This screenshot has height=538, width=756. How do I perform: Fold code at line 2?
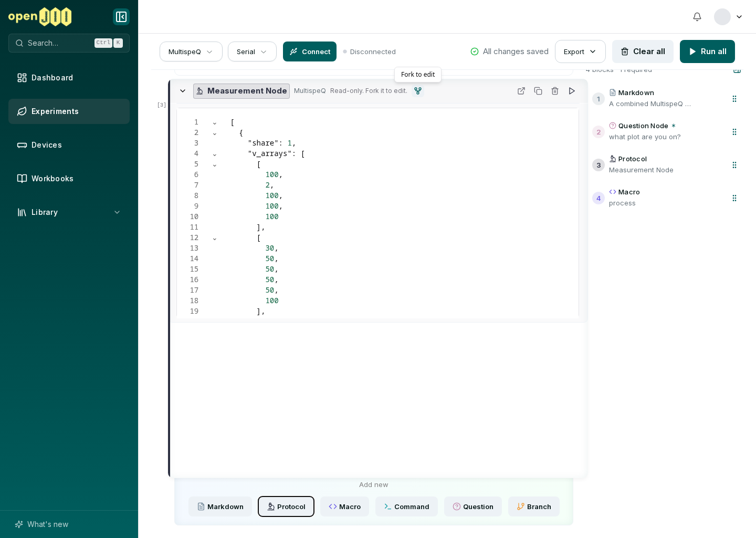(x=215, y=133)
